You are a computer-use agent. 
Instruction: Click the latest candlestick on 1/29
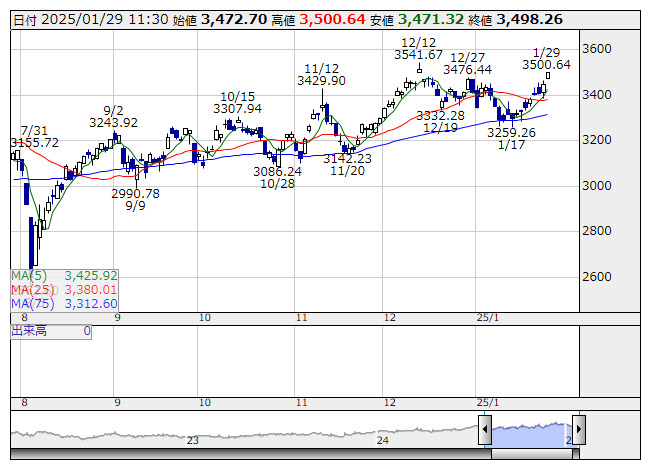point(548,75)
